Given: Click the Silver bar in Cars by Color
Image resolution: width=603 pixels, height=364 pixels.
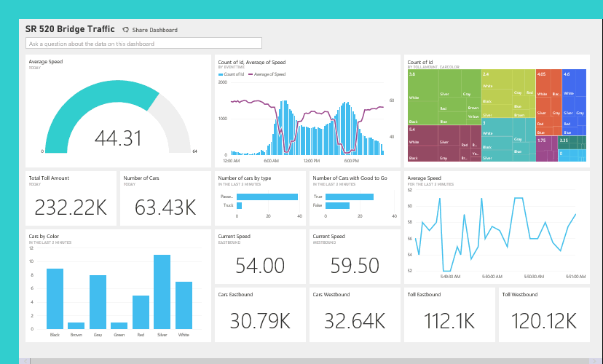Looking at the screenshot, I should [162, 292].
